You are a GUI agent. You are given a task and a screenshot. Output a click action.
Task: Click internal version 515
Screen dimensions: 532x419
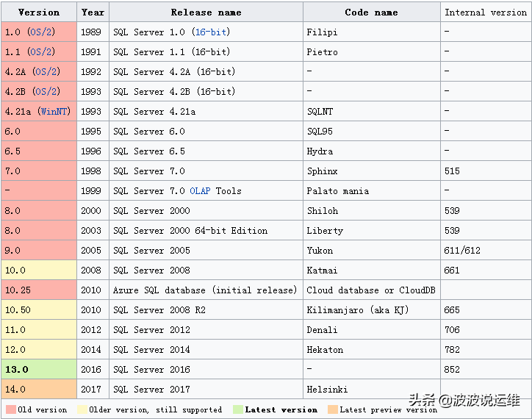coord(452,171)
